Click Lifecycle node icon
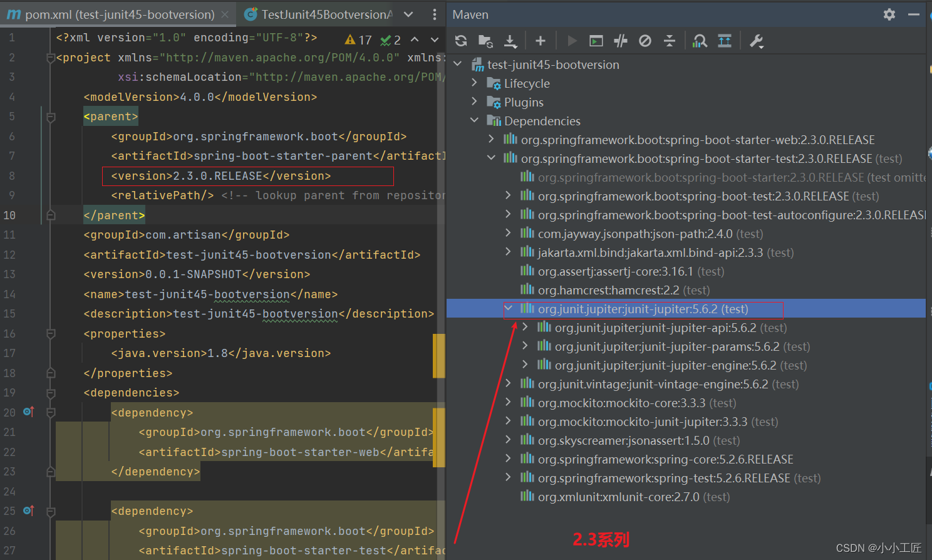Viewport: 932px width, 560px height. tap(494, 84)
